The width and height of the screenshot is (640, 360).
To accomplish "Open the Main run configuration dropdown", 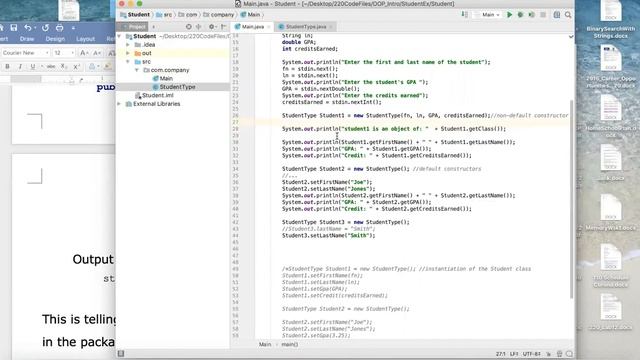I will pyautogui.click(x=488, y=15).
